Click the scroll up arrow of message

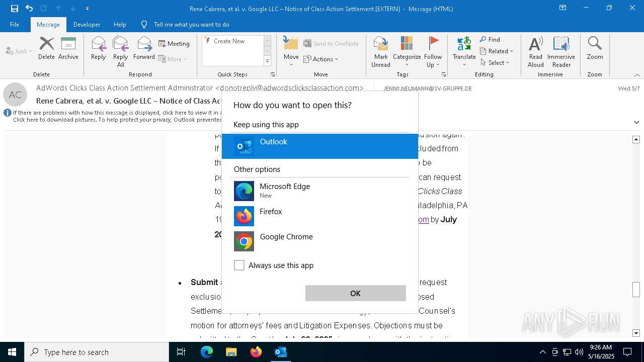pos(636,139)
